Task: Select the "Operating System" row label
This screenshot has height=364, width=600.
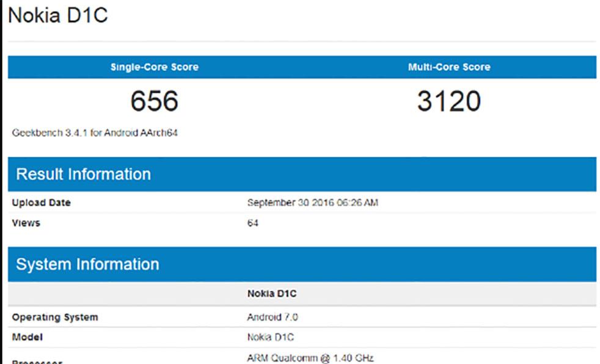Action: [55, 318]
